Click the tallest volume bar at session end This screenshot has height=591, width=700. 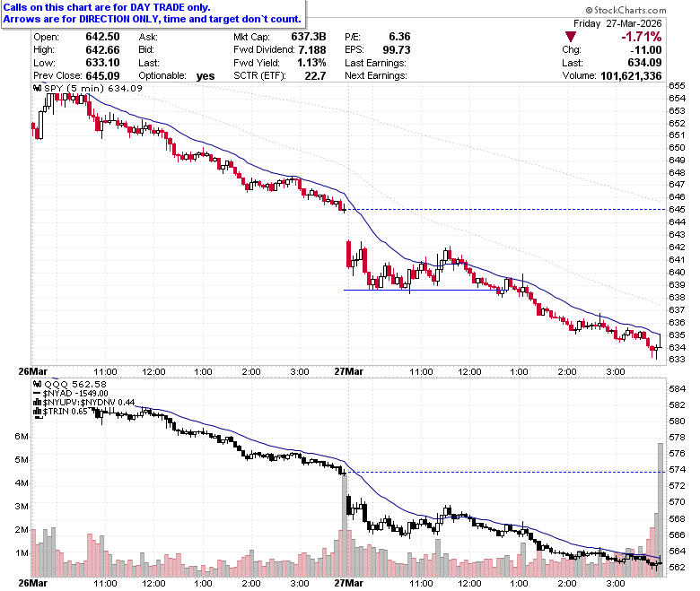click(661, 509)
